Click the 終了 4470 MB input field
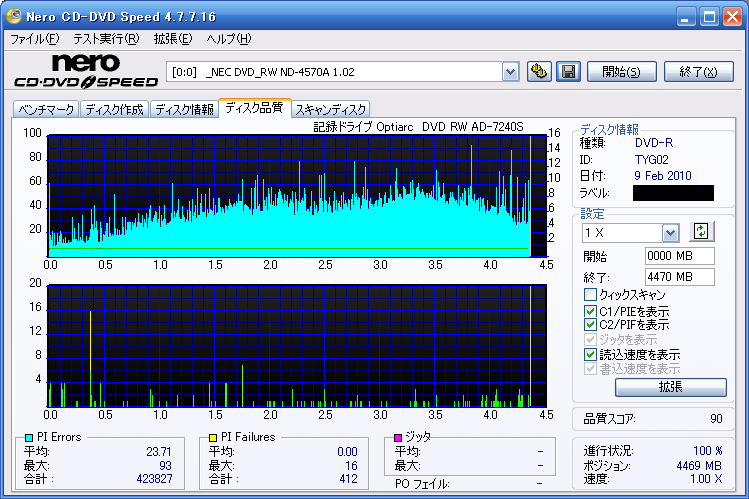Image resolution: width=749 pixels, height=499 pixels. (680, 277)
